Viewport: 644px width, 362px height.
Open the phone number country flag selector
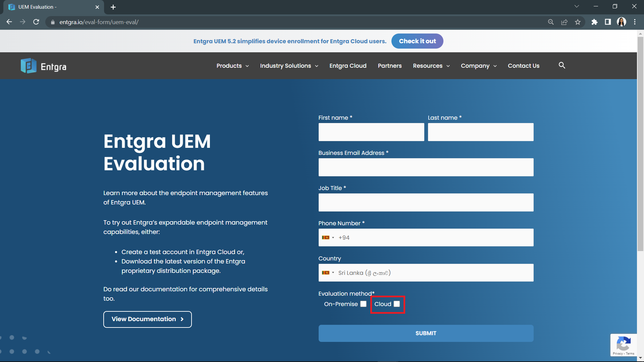click(x=328, y=237)
